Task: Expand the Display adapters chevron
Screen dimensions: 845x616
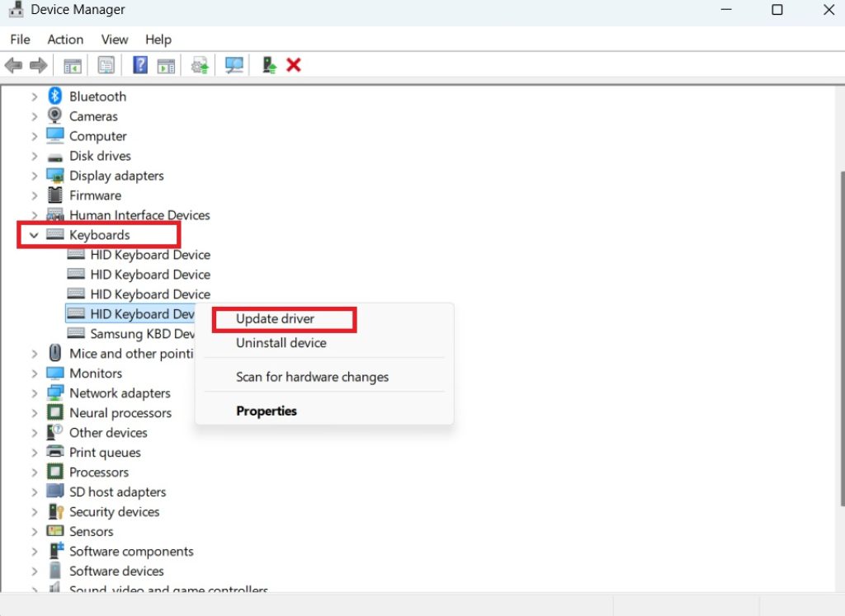Action: [35, 176]
